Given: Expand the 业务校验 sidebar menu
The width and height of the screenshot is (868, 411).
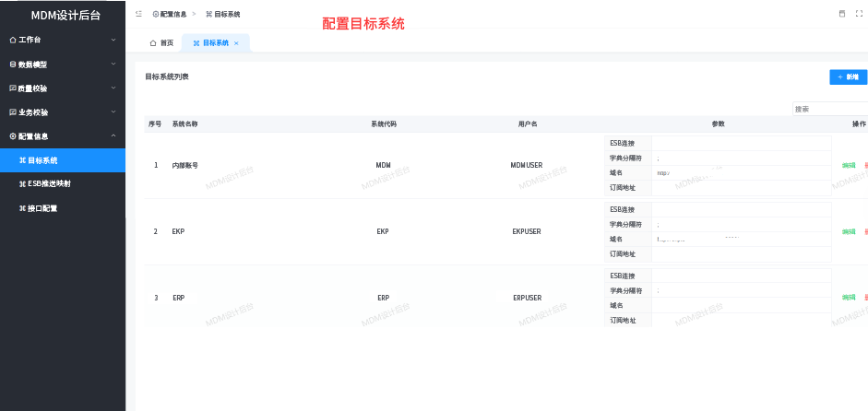Looking at the screenshot, I should point(62,112).
